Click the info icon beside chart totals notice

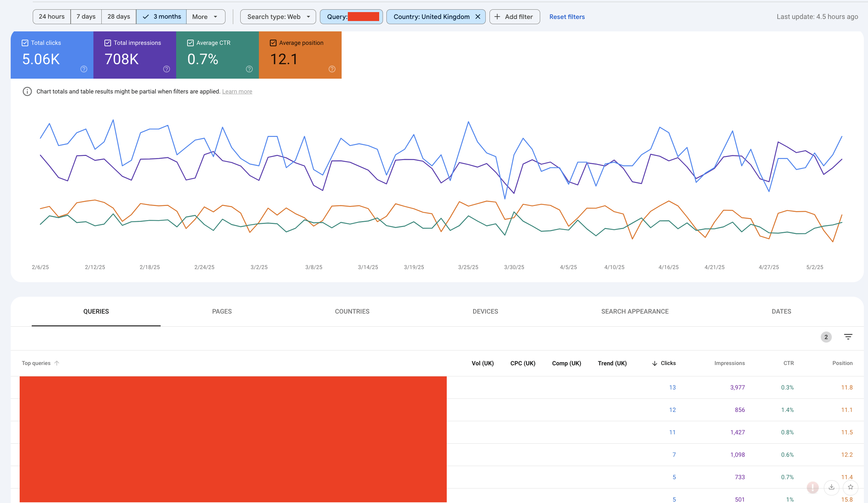click(27, 91)
